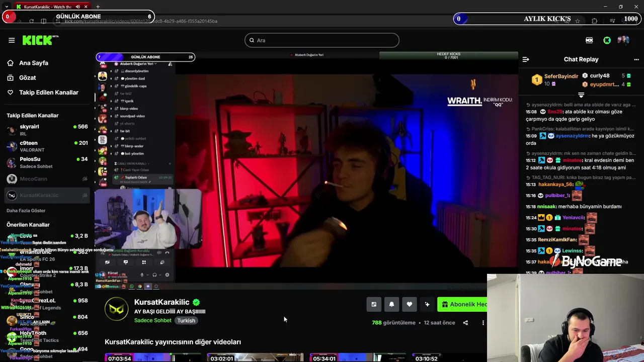Open the green Kick coin icon
The height and width of the screenshot is (362, 644).
[x=607, y=40]
